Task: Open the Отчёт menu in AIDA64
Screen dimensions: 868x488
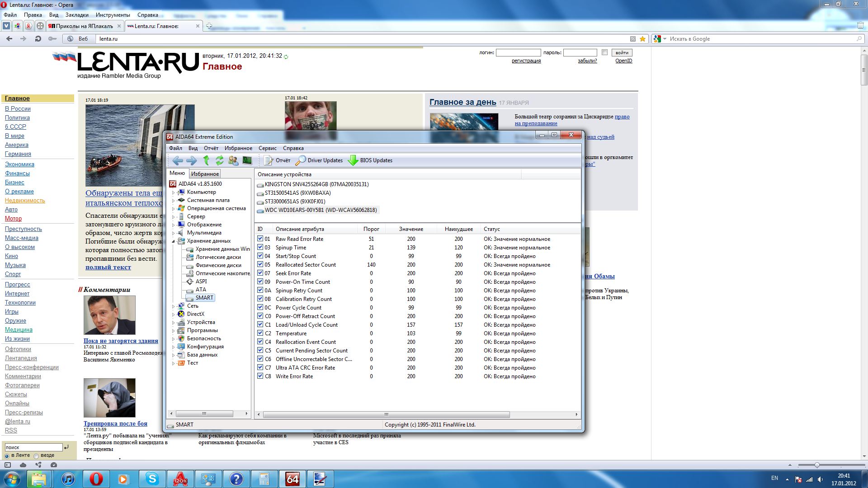Action: [211, 148]
